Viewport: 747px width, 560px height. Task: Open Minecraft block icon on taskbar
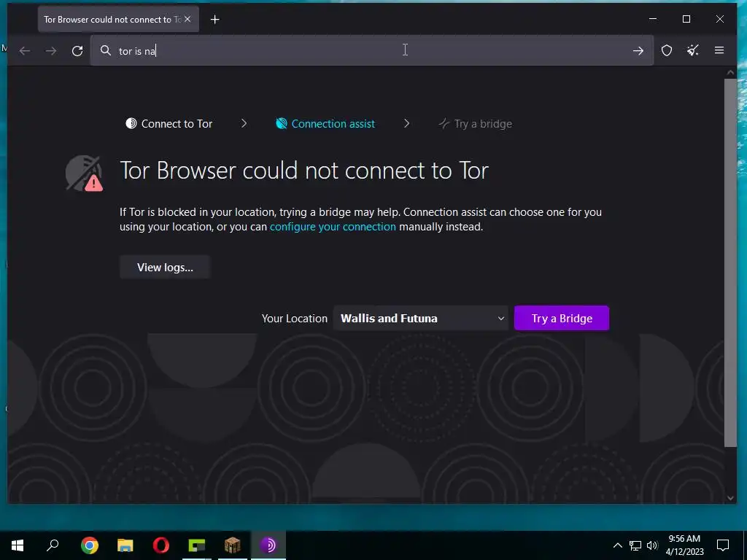pyautogui.click(x=233, y=545)
